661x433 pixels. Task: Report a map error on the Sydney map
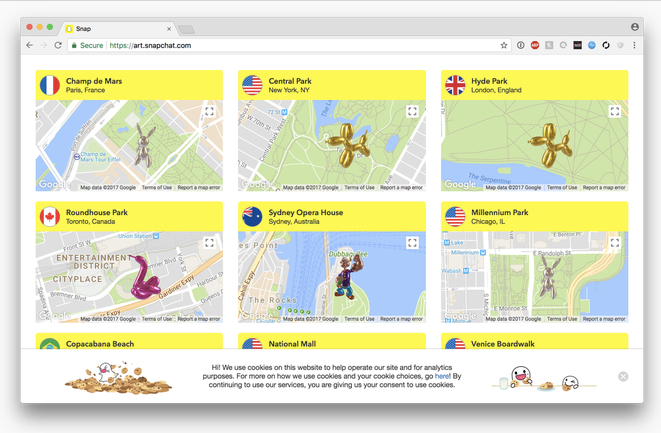402,319
